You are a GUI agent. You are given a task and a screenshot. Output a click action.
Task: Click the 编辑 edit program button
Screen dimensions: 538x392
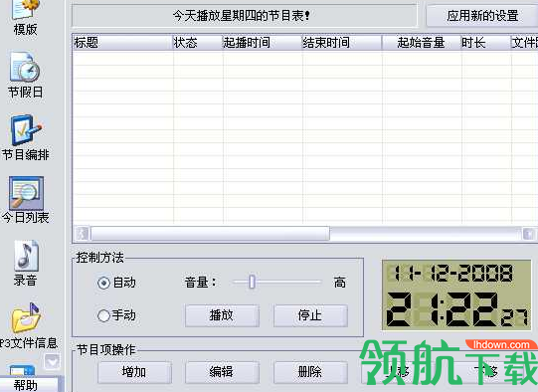[222, 372]
